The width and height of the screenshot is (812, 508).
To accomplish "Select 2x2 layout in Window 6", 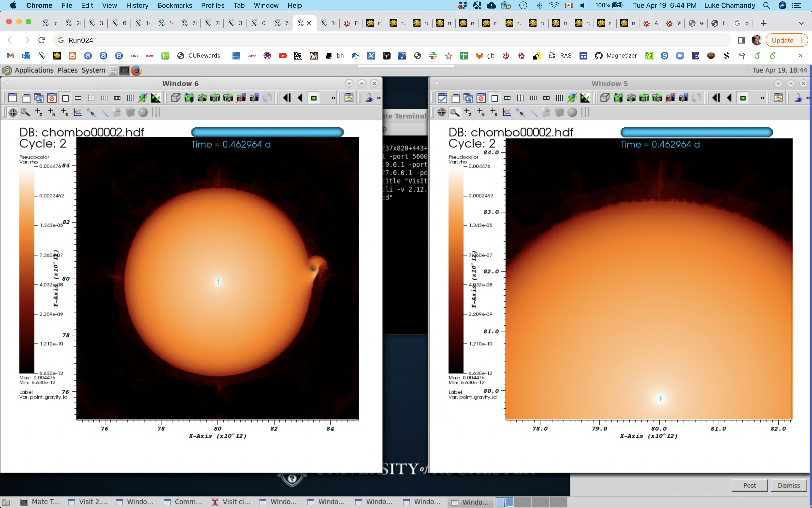I will tap(91, 98).
